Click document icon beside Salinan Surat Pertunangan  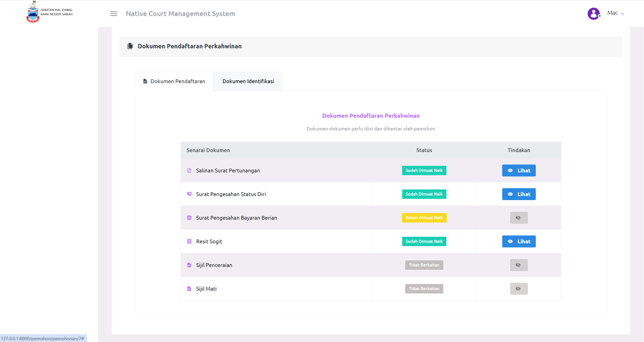(189, 170)
